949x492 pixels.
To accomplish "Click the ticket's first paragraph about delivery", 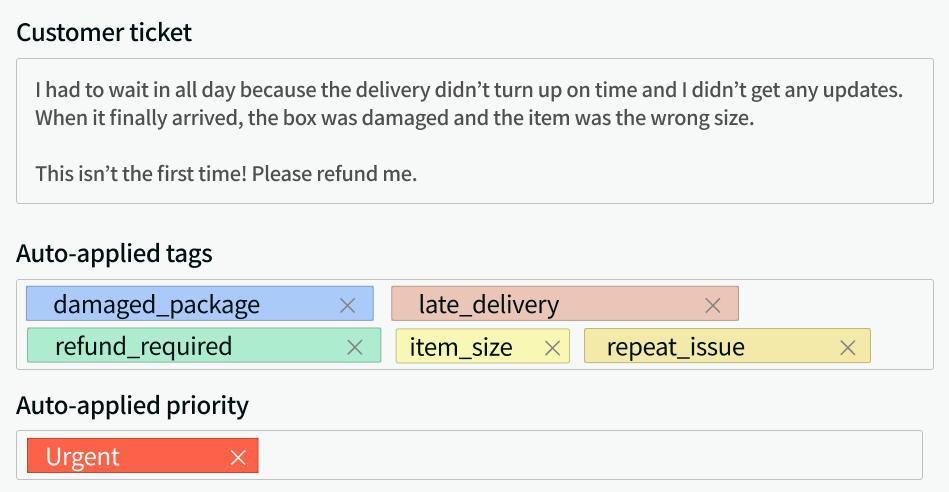I will 469,103.
